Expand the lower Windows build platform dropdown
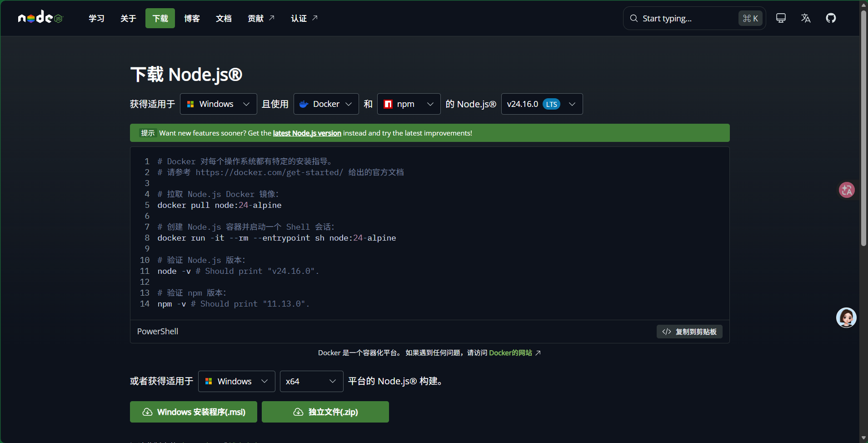868x443 pixels. tap(237, 381)
